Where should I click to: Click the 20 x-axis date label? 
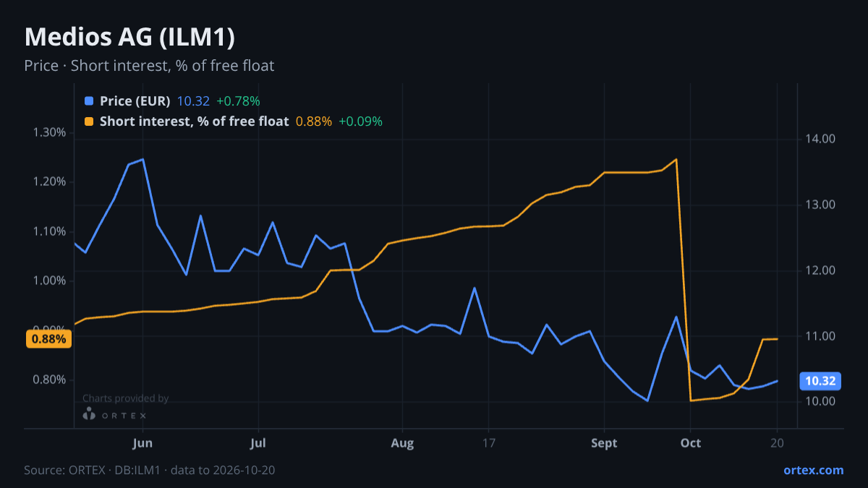point(777,443)
